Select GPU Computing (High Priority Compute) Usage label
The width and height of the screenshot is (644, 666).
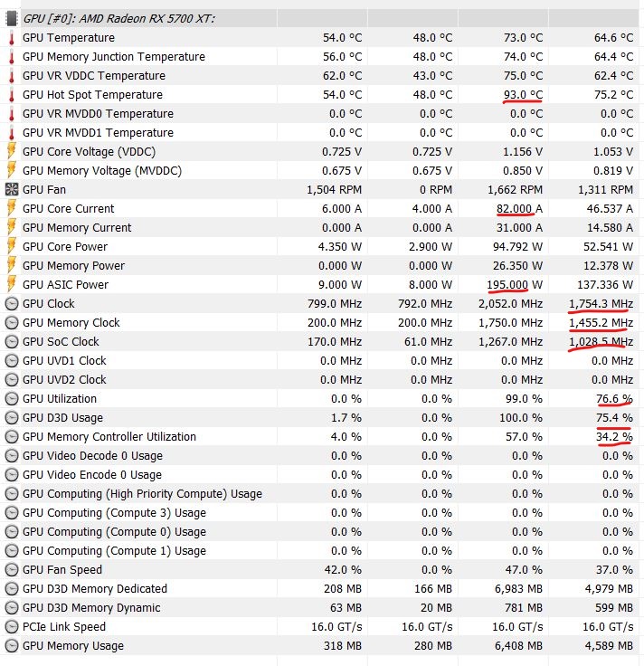142,493
